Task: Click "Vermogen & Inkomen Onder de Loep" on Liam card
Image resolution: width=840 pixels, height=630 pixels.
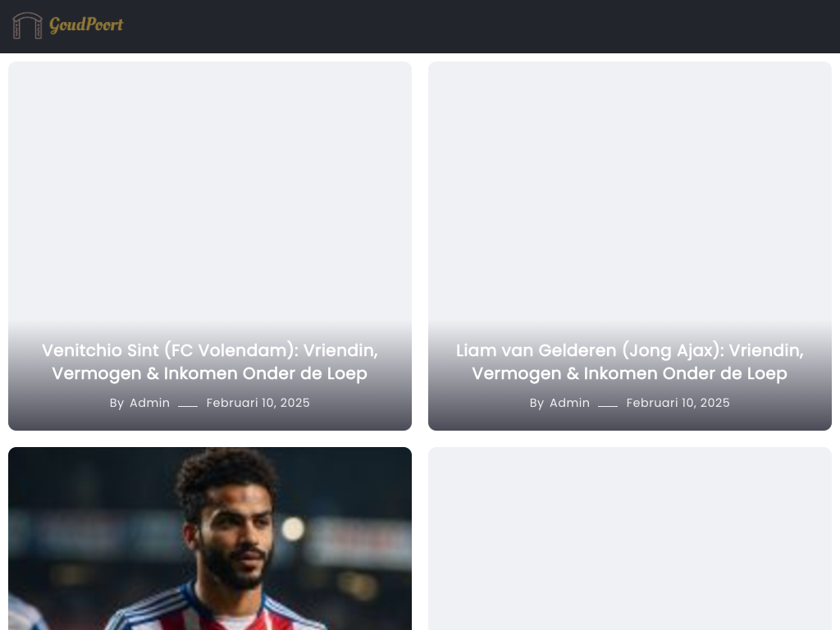Action: tap(629, 373)
